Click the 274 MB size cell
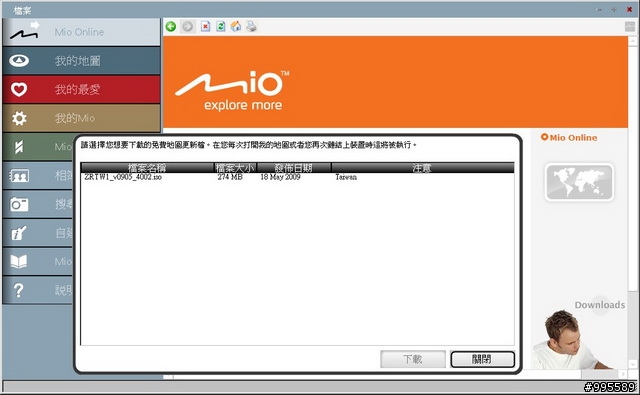The height and width of the screenshot is (395, 640). click(230, 177)
